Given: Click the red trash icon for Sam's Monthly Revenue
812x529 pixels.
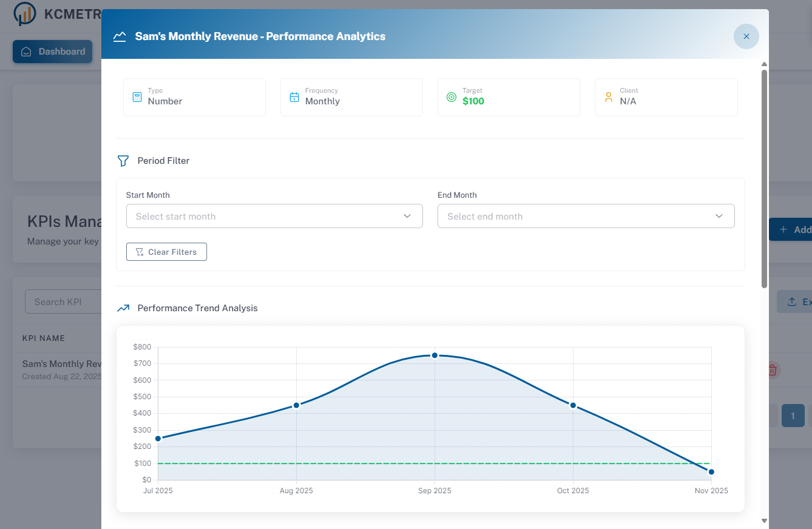Looking at the screenshot, I should coord(771,369).
